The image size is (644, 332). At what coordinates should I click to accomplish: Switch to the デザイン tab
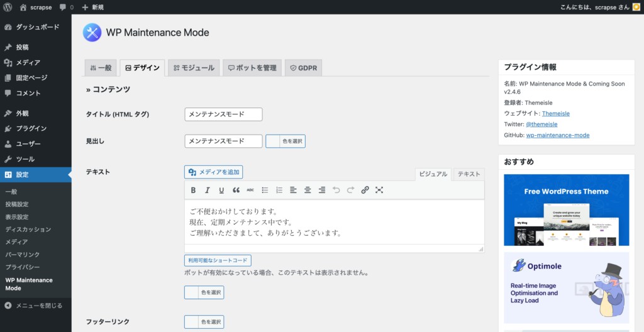pyautogui.click(x=143, y=68)
